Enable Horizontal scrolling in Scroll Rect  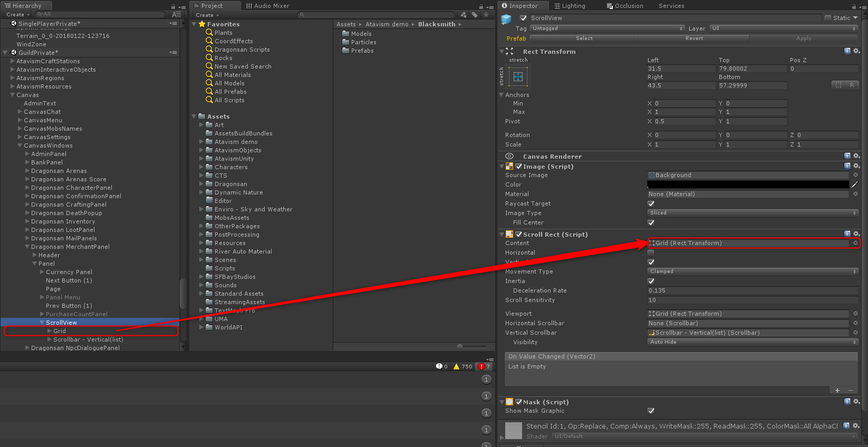click(651, 252)
